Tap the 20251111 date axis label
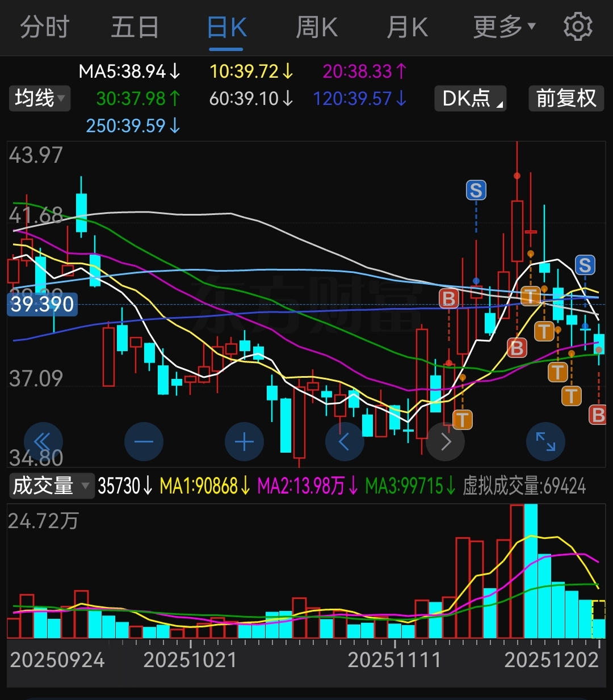Viewport: 613px width, 700px height. pyautogui.click(x=394, y=660)
